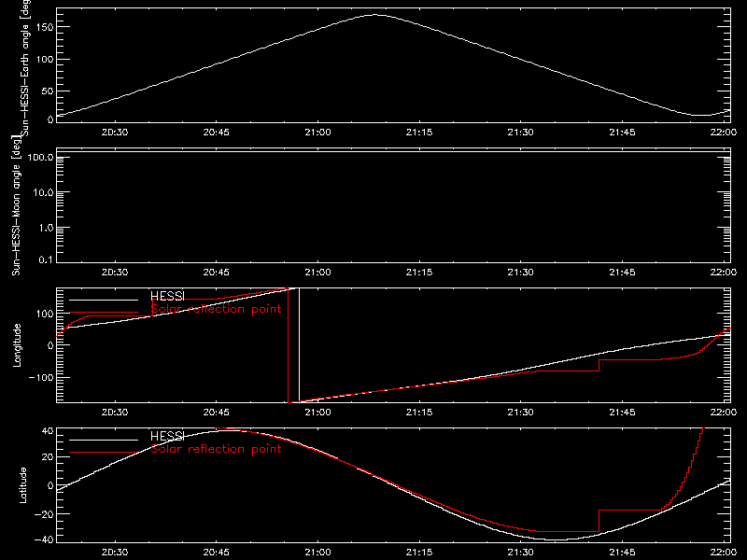Click 22:00 time label under Latitude plot
The image size is (747, 560).
723,553
